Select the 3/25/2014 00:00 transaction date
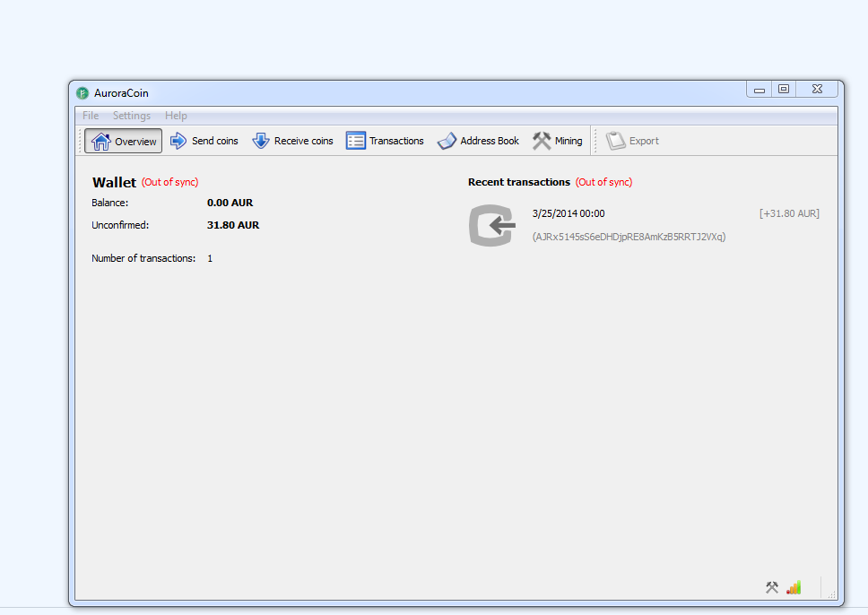Screen dimensions: 868x615 pyautogui.click(x=569, y=213)
